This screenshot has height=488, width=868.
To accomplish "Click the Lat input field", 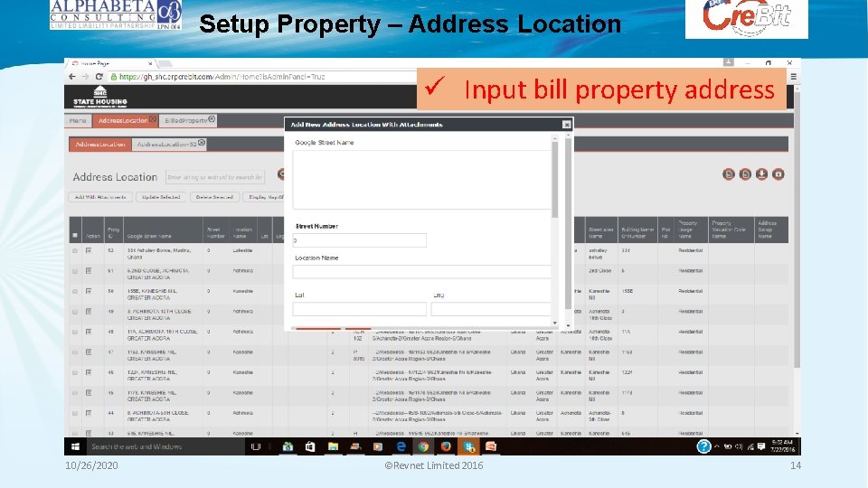I will [x=359, y=309].
